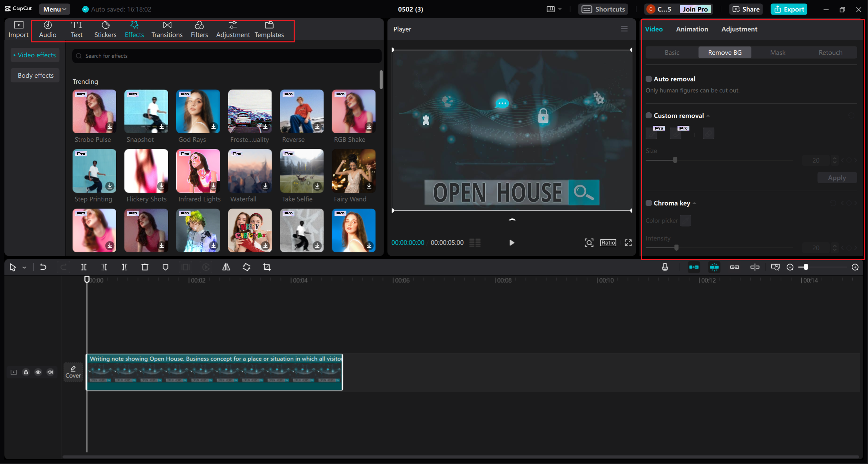Split the clip at the playhead
The image size is (868, 464).
coord(84,267)
